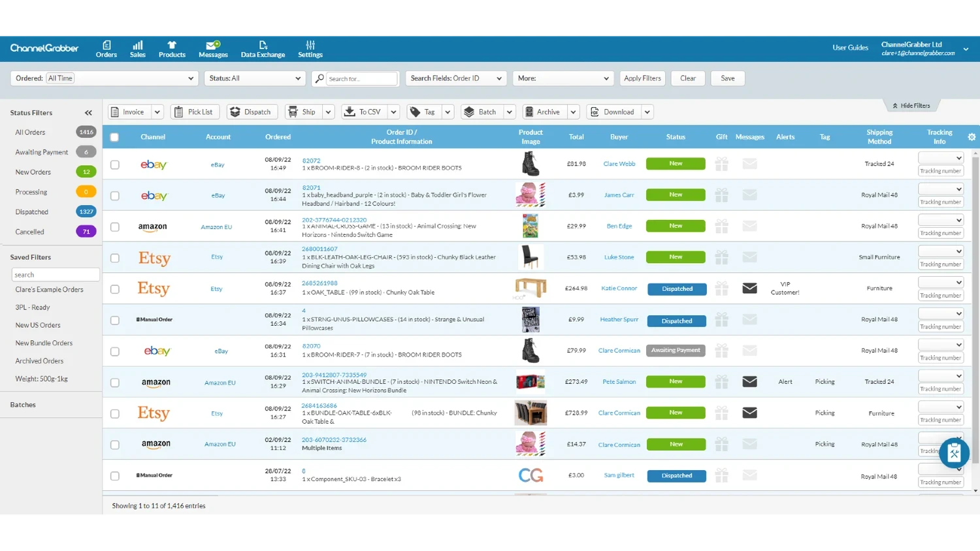
Task: Open saved filter 3PL - Ready
Action: click(33, 307)
